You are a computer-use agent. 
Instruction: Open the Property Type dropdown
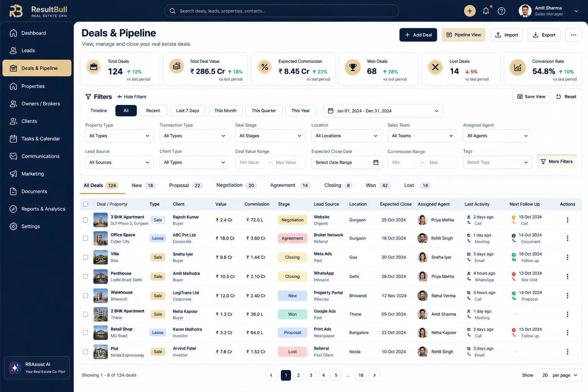[119, 136]
